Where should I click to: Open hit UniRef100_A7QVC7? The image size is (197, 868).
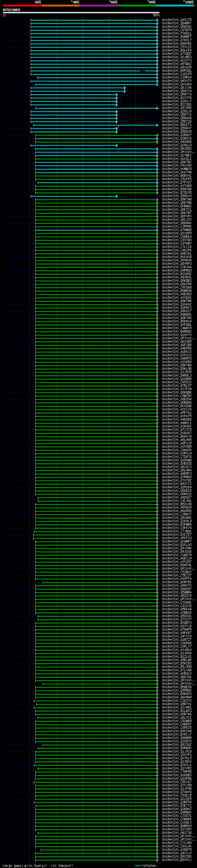pos(177,40)
